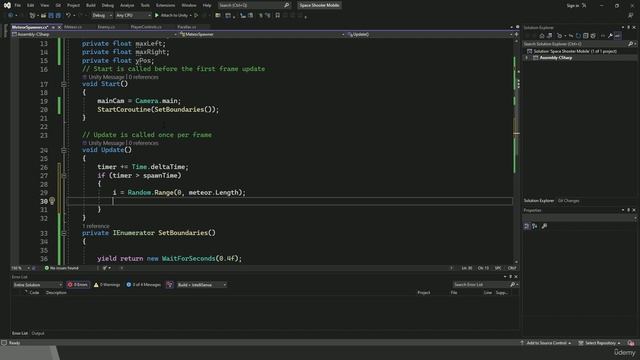Click the Visual Studio logo icon
This screenshot has width=640, height=360.
point(7,5)
